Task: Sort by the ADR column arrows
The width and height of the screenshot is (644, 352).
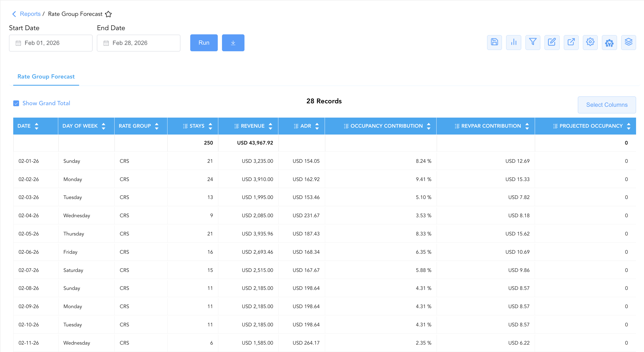Action: point(317,126)
